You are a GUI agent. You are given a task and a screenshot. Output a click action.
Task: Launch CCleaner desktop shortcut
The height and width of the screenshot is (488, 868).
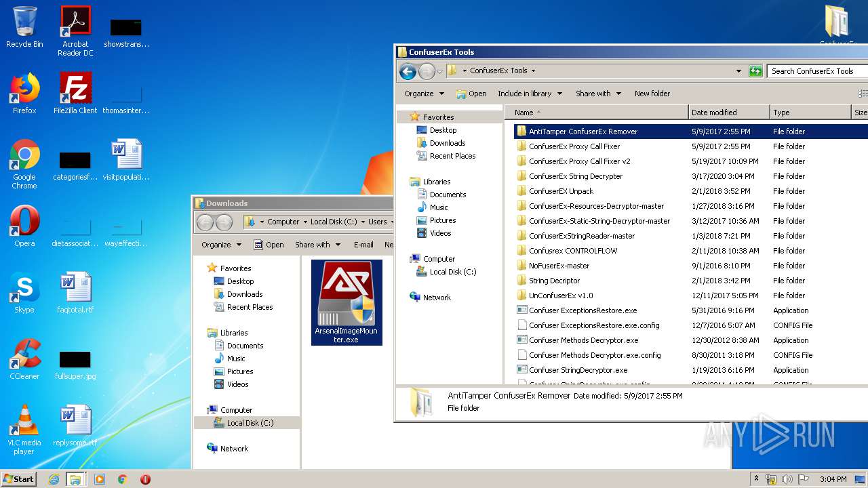pyautogui.click(x=24, y=359)
